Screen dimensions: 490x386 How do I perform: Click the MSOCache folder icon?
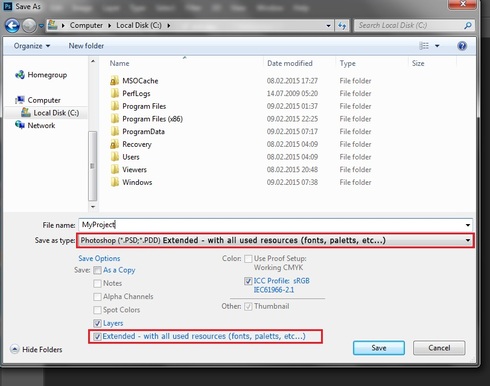tap(114, 81)
